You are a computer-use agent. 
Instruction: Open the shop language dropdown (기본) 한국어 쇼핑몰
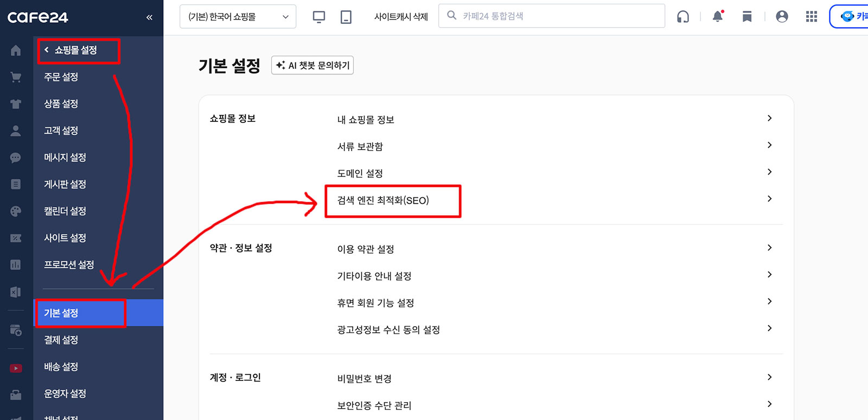tap(238, 16)
